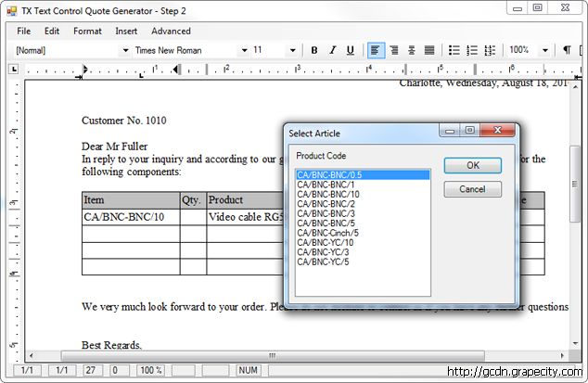
Task: Open the Insert menu
Action: click(126, 31)
